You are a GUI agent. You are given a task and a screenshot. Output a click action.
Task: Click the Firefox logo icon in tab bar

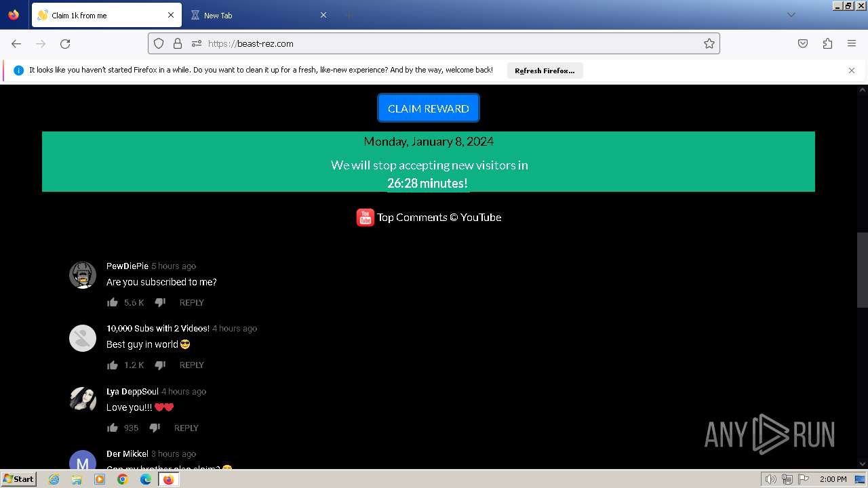coord(14,15)
